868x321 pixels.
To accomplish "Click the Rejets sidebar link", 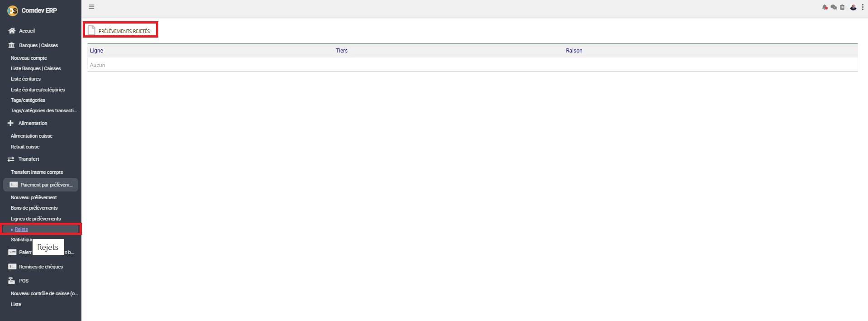I will pos(21,229).
